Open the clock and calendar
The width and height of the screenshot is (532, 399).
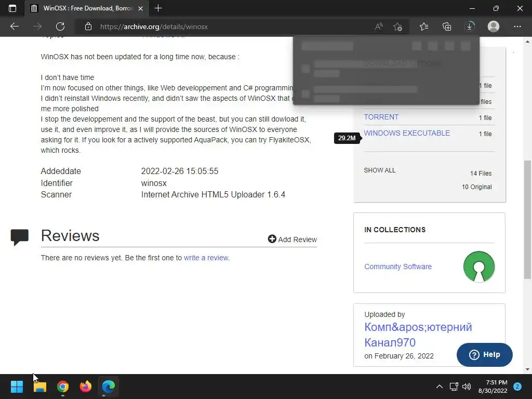493,387
